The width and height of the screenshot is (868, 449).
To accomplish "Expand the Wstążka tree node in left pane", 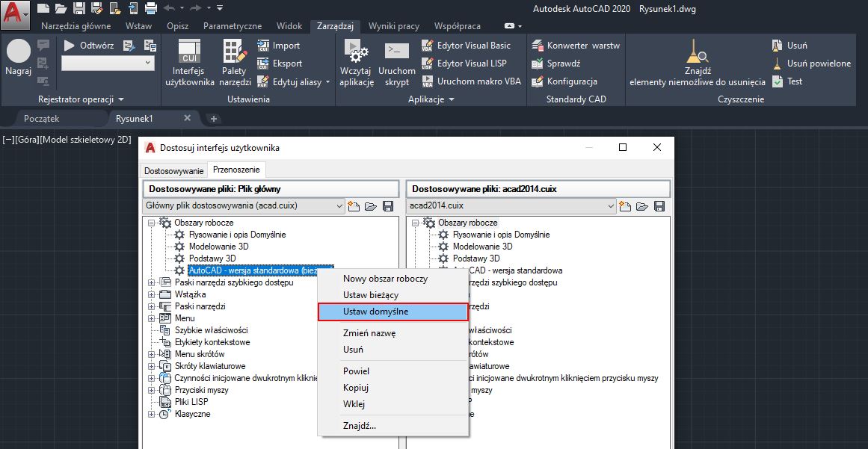I will [151, 294].
